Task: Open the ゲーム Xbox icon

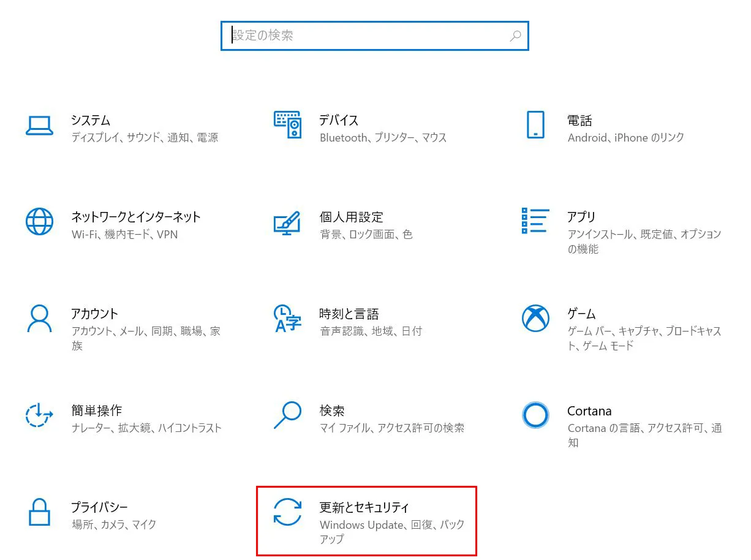Action: pyautogui.click(x=535, y=318)
